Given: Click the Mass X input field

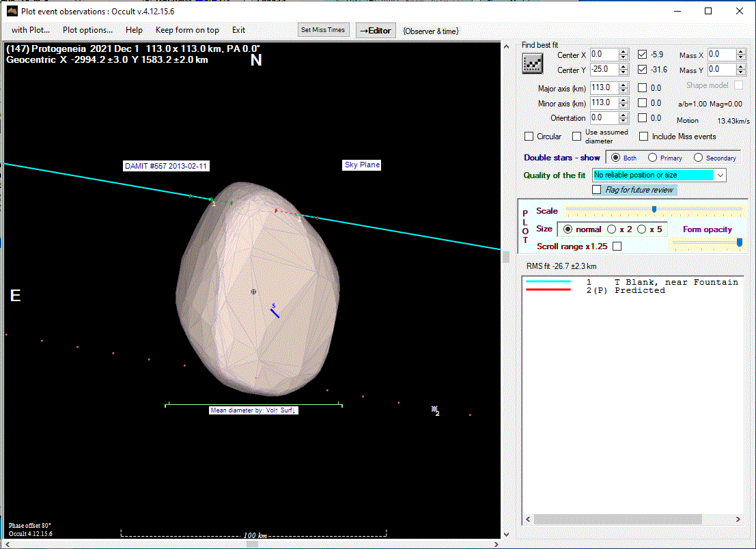Looking at the screenshot, I should [x=722, y=55].
